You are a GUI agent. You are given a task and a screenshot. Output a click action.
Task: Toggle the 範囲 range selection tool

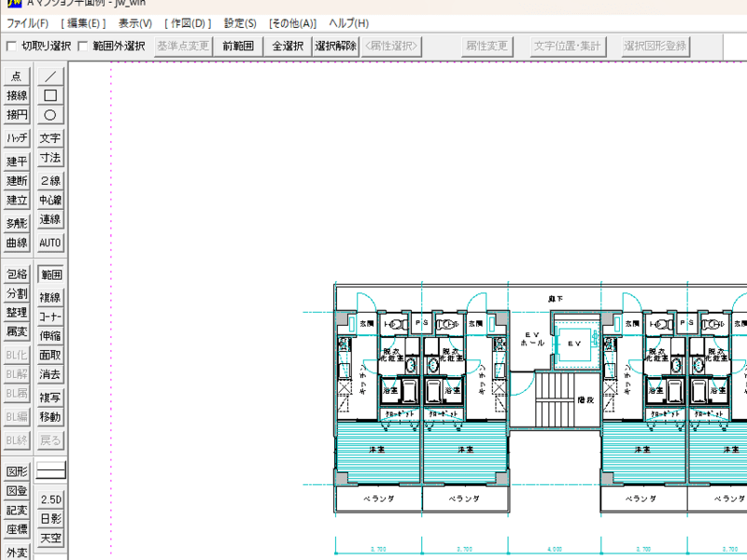pyautogui.click(x=50, y=274)
